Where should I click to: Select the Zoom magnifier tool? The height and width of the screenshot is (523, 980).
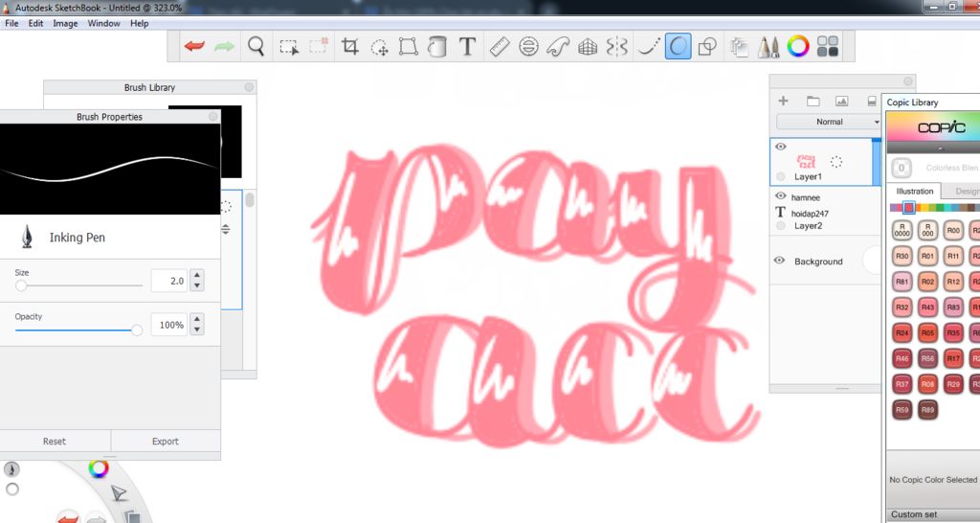pyautogui.click(x=256, y=46)
